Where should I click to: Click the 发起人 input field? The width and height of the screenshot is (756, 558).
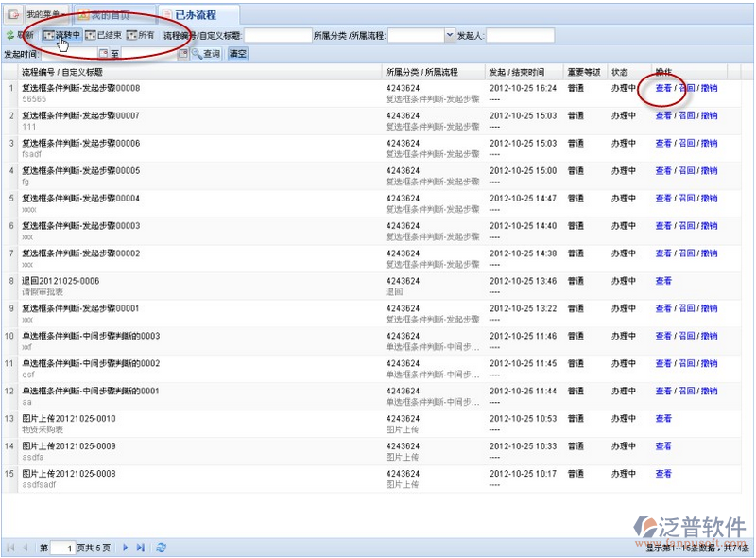(520, 35)
